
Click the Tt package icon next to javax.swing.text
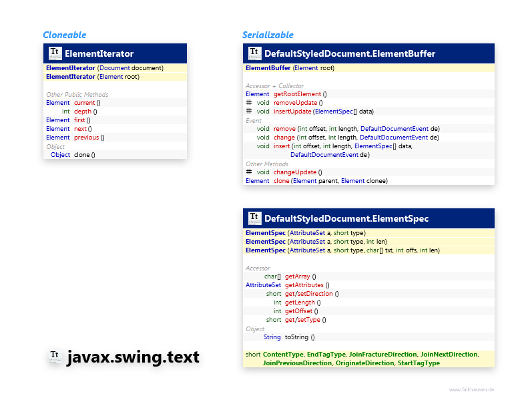[x=55, y=357]
